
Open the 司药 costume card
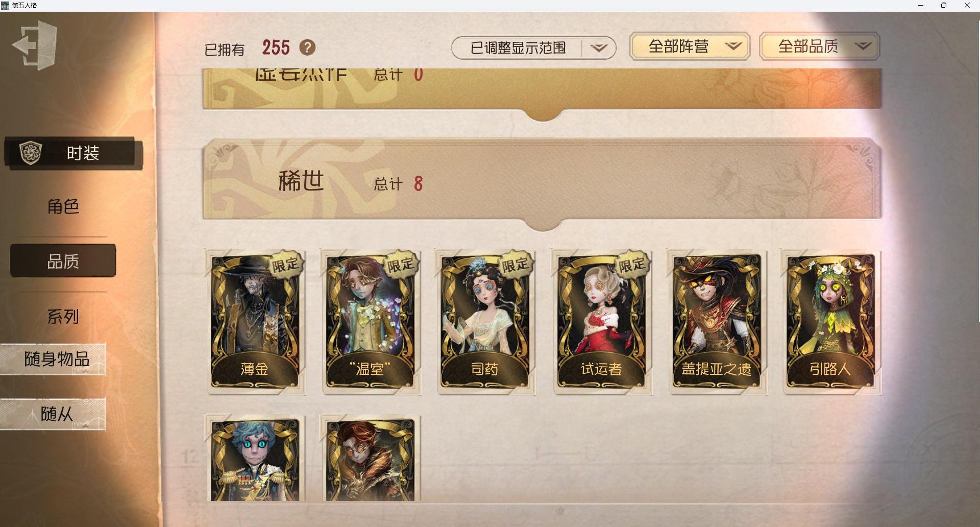(485, 322)
